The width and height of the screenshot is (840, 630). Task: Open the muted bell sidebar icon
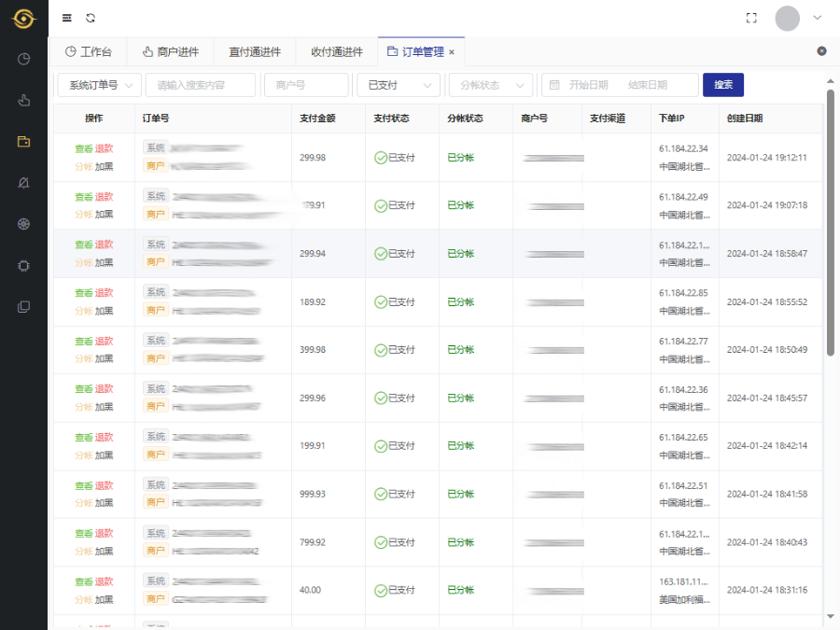tap(23, 183)
